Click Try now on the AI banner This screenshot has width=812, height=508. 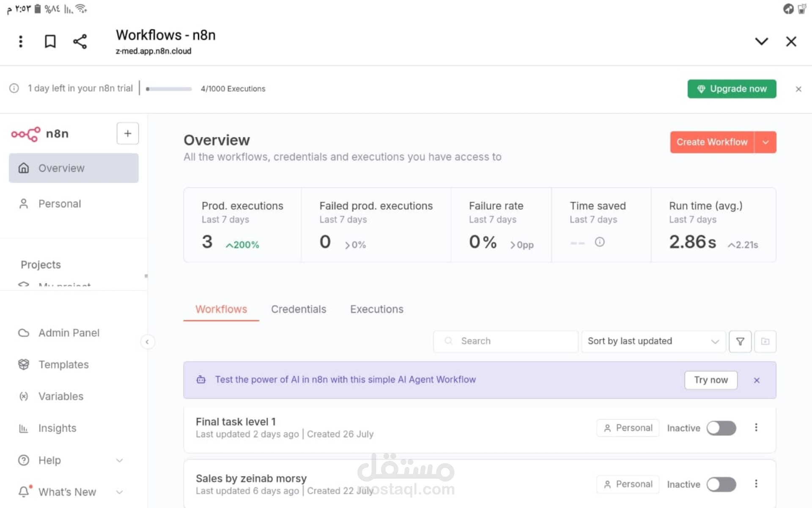[711, 380]
